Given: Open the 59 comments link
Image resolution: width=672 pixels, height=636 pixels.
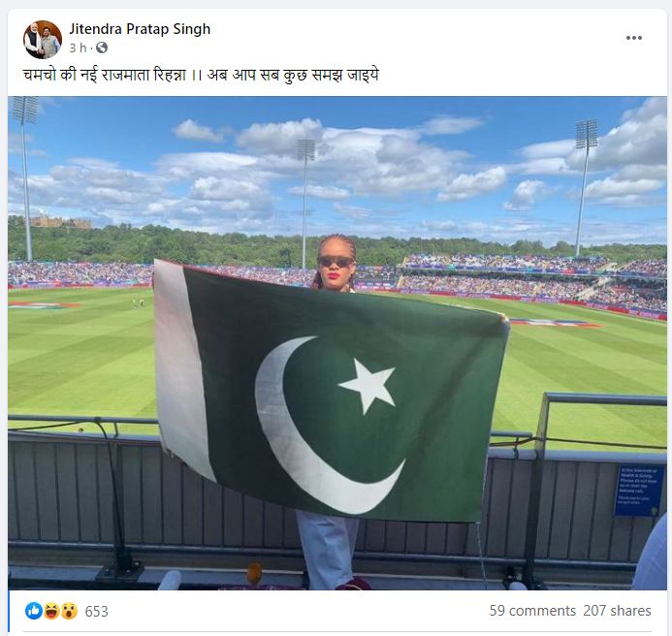Looking at the screenshot, I should point(532,610).
